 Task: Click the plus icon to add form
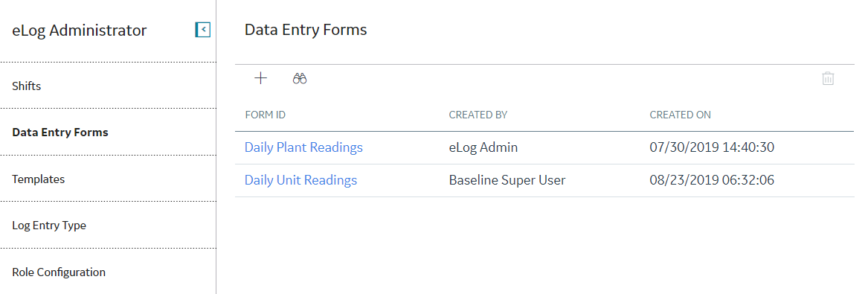(261, 78)
